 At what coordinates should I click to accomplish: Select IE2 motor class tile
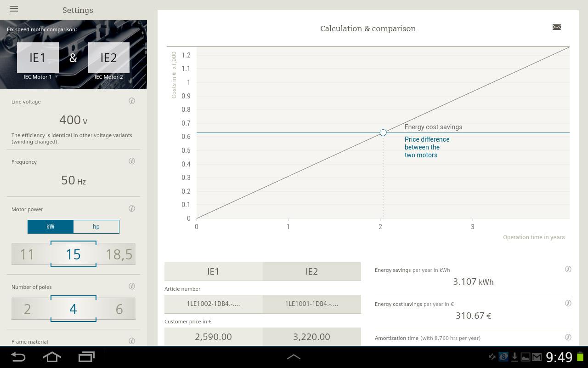tap(109, 57)
